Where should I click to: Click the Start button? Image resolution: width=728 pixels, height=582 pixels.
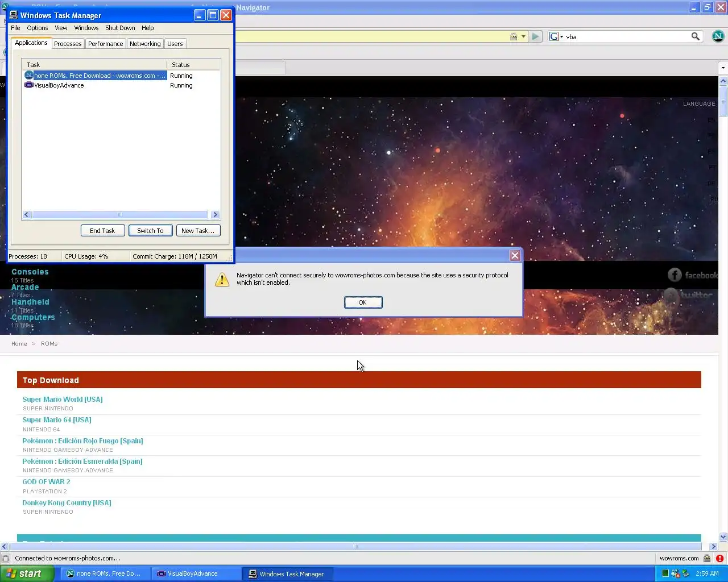(27, 573)
